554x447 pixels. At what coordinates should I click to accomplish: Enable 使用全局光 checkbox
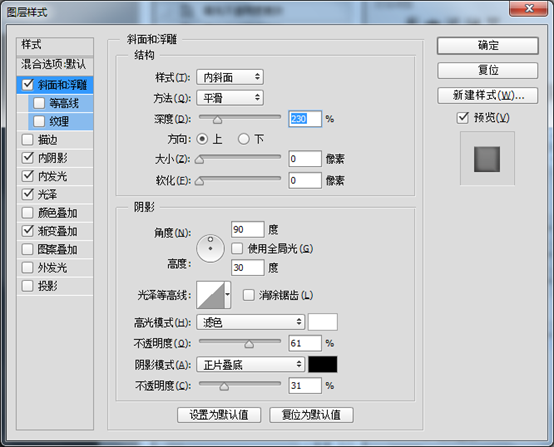(x=237, y=248)
